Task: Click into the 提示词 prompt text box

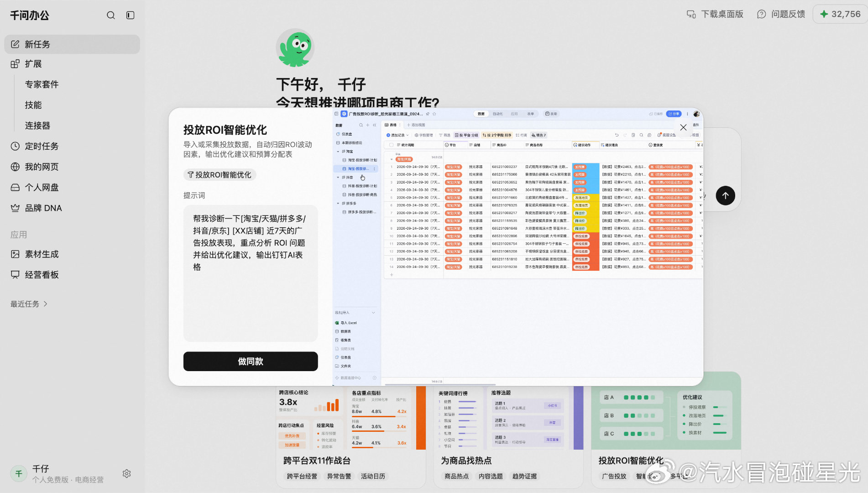Action: coord(251,273)
